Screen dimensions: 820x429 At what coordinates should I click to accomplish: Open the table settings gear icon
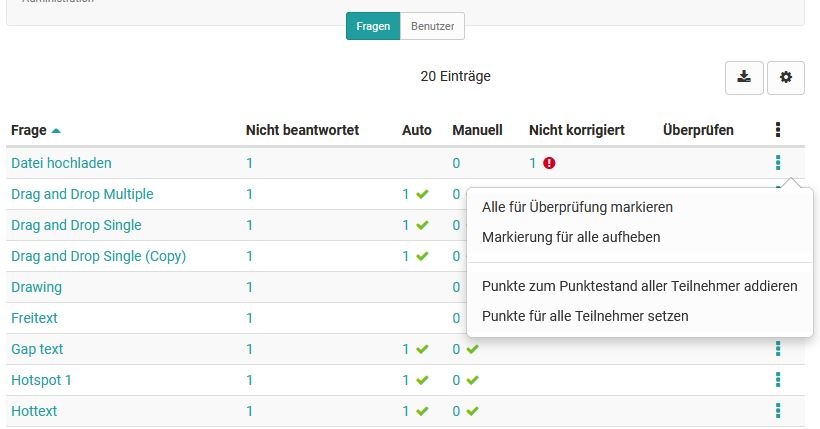tap(786, 77)
